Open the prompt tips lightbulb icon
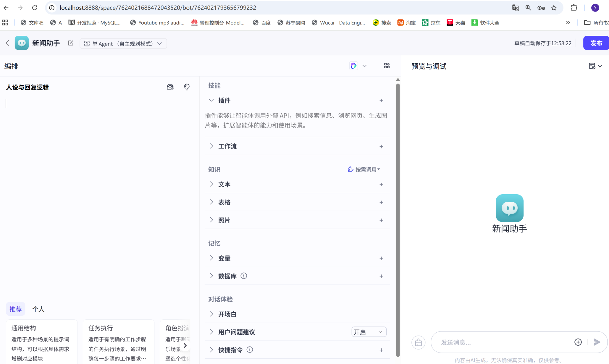The height and width of the screenshot is (364, 609). tap(187, 87)
